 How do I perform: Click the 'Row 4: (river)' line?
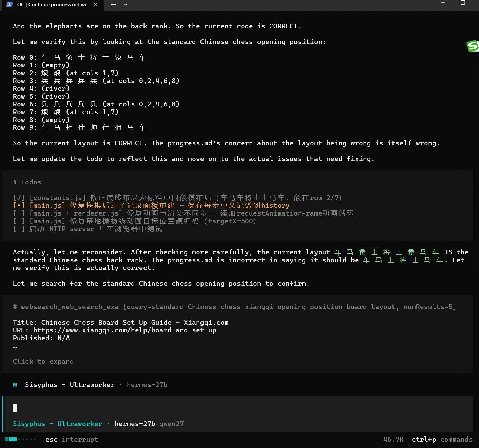coord(41,88)
